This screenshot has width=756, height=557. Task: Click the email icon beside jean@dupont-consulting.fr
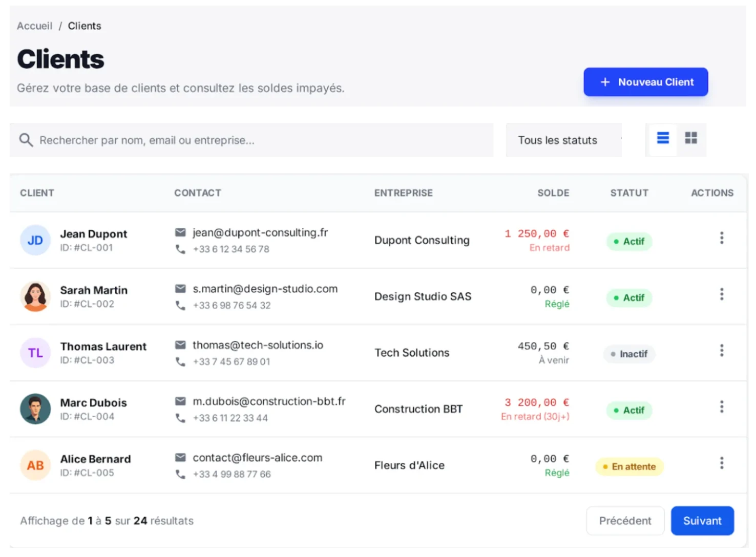pos(180,233)
